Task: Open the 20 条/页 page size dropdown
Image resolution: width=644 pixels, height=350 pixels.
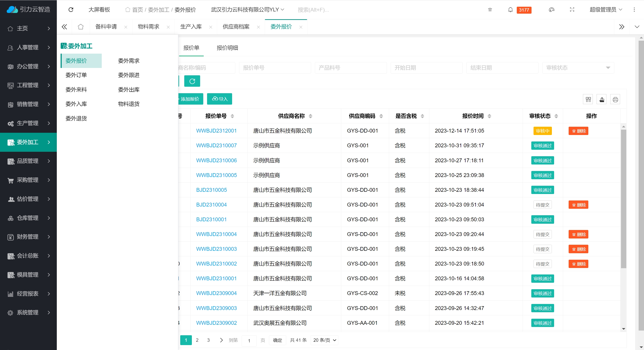Action: tap(324, 340)
